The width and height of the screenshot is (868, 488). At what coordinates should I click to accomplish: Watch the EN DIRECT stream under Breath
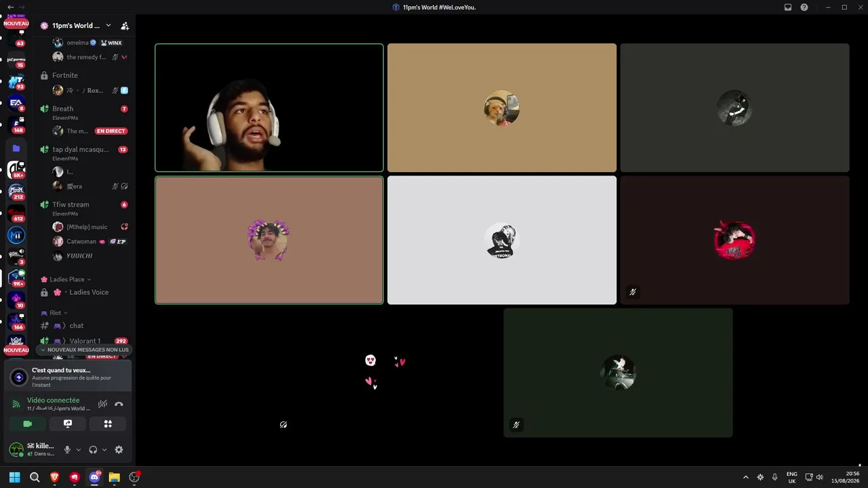click(x=111, y=131)
